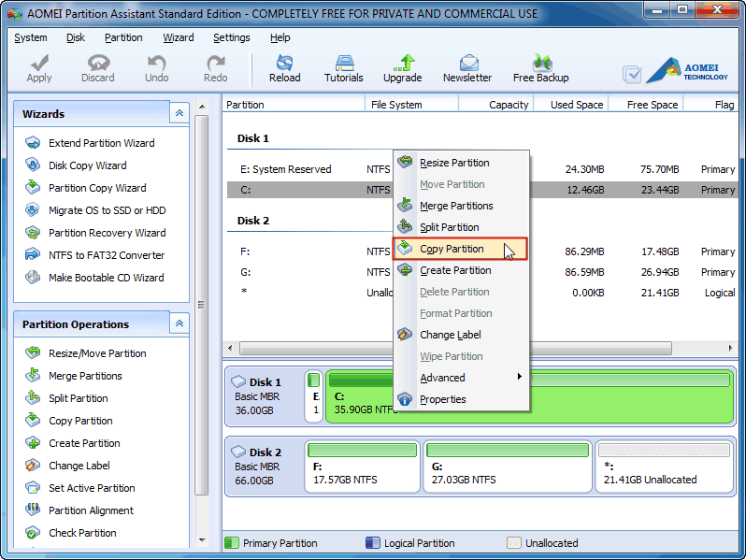Expand the Advanced submenu in context menu
Image resolution: width=746 pixels, height=560 pixels.
point(462,378)
